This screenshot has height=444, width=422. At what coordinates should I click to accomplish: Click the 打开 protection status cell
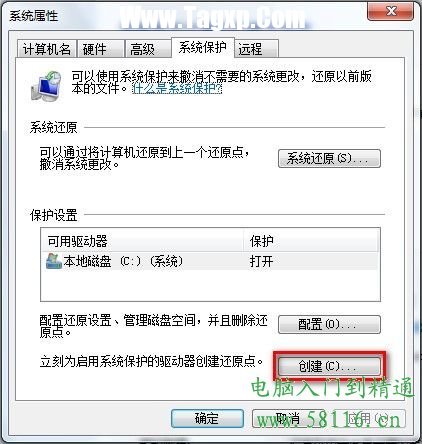click(262, 261)
